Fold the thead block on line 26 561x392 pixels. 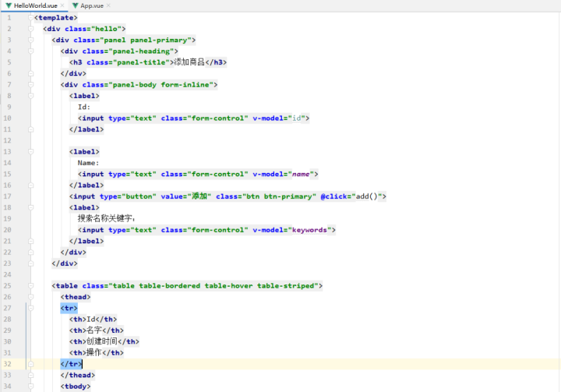click(x=30, y=297)
